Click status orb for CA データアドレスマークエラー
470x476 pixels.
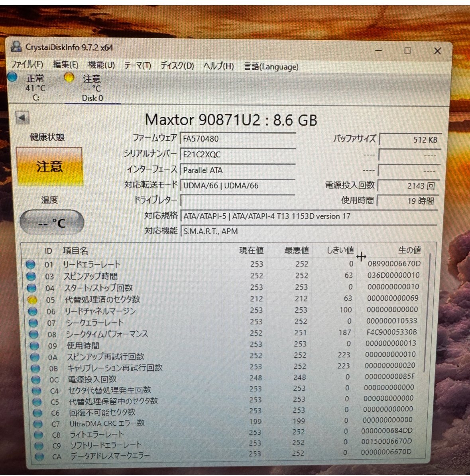point(39,456)
